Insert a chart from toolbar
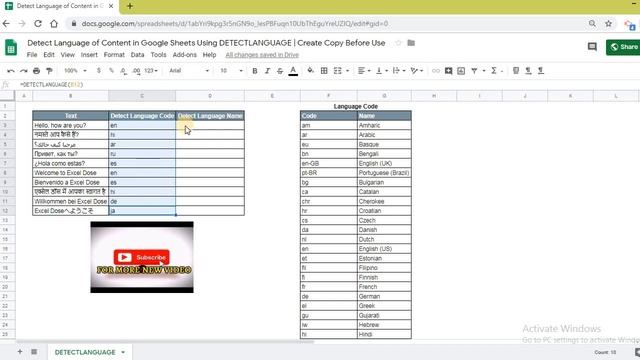 [x=461, y=71]
